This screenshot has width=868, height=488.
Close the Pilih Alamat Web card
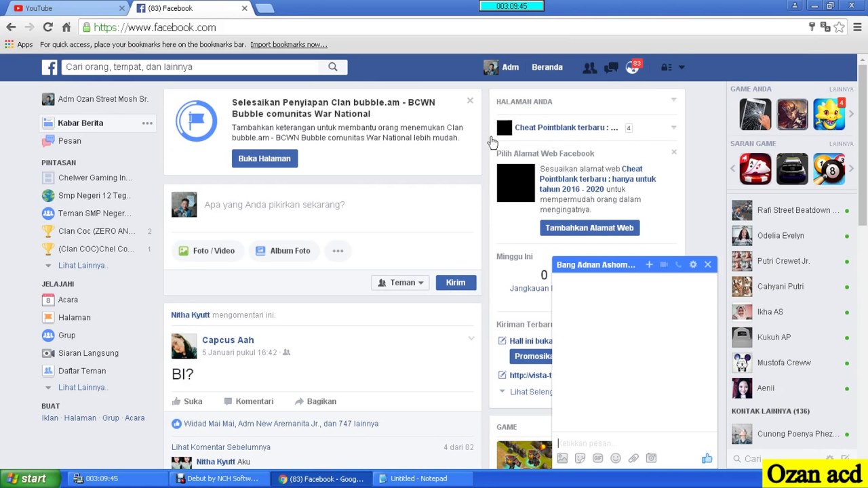674,152
